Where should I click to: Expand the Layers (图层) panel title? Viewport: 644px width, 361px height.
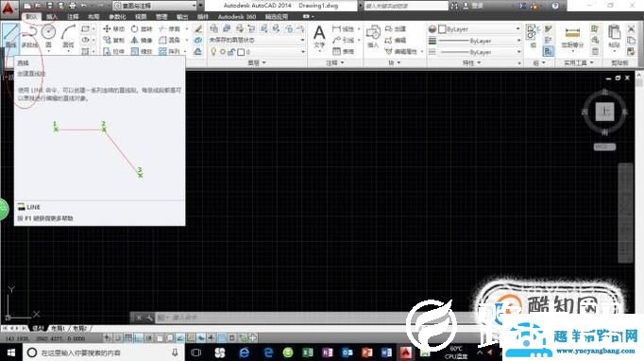point(257,63)
